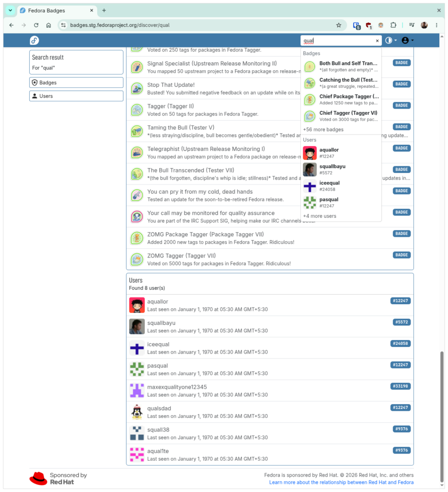Click the Signal Specialist badge icon

point(137,67)
